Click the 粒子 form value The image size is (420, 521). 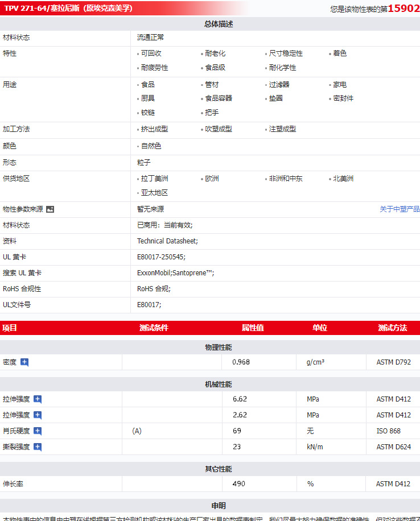143,163
